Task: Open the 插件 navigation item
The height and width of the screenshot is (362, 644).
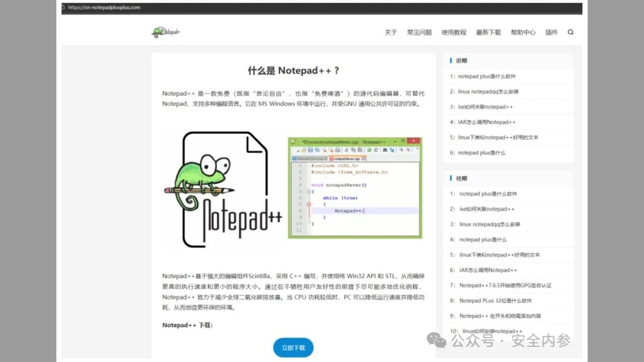Action: [551, 32]
